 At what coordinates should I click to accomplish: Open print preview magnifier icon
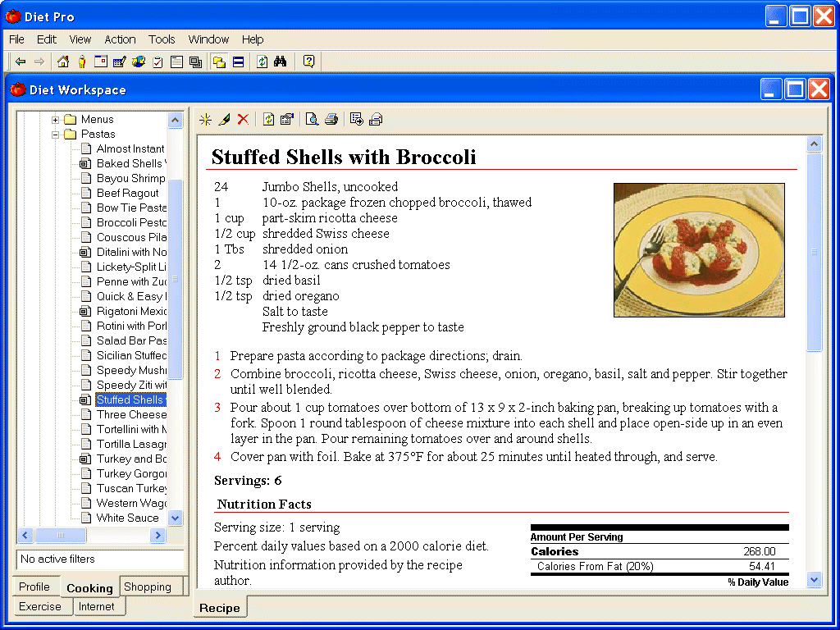point(312,120)
